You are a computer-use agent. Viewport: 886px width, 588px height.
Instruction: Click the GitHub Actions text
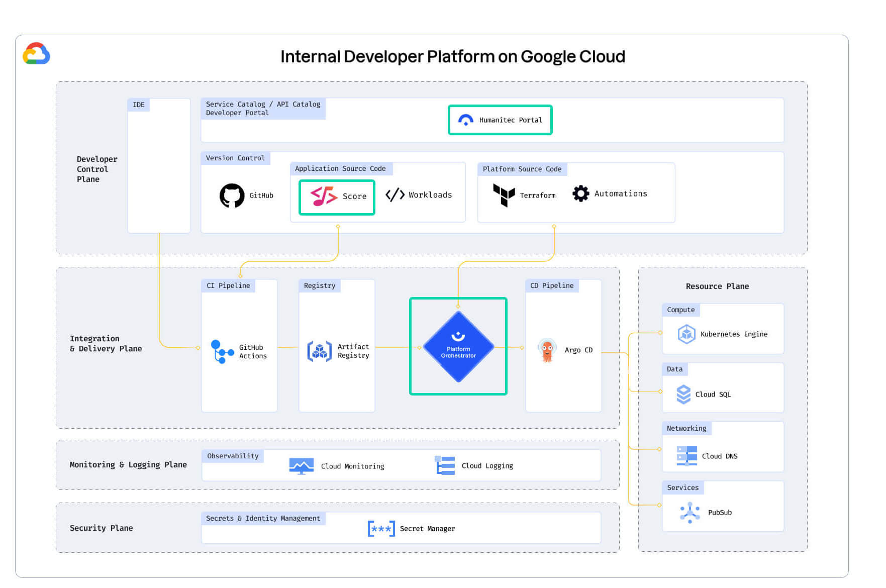253,351
